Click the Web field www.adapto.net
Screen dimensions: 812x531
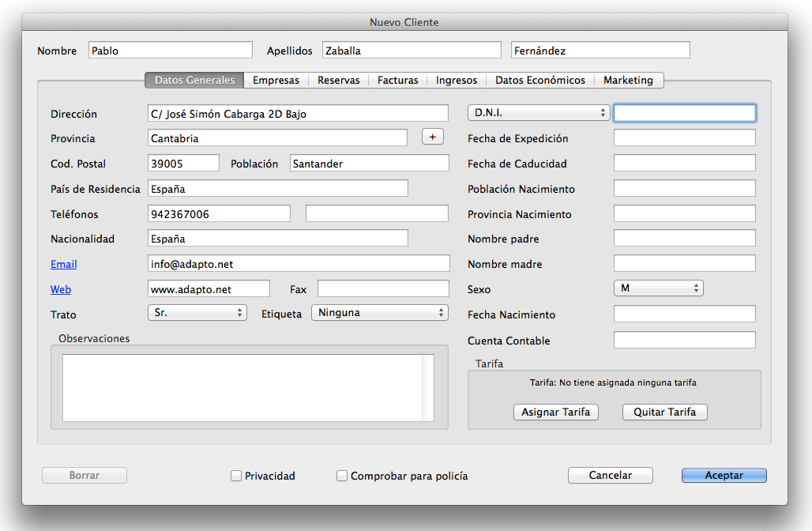point(209,288)
